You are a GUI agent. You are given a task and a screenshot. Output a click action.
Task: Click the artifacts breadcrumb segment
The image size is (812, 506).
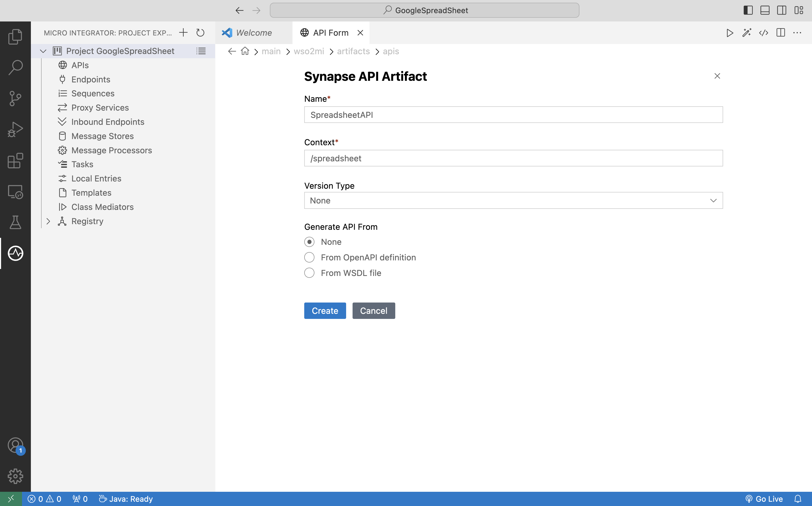pyautogui.click(x=353, y=51)
